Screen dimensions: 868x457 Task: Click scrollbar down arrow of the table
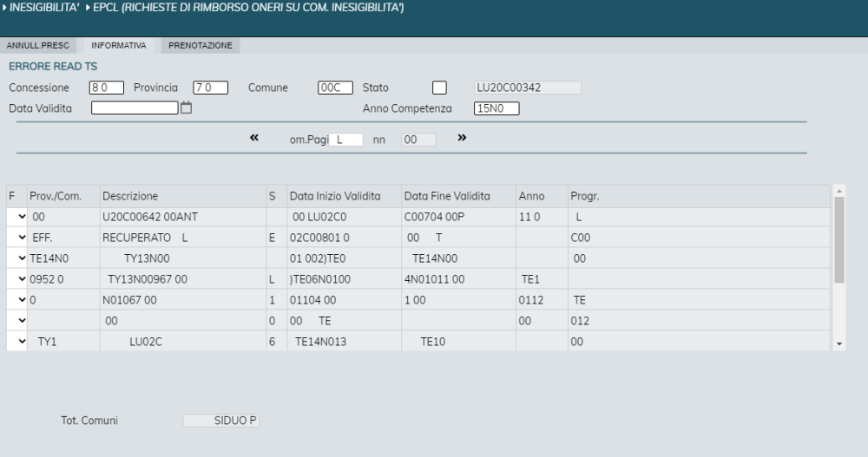coord(839,344)
